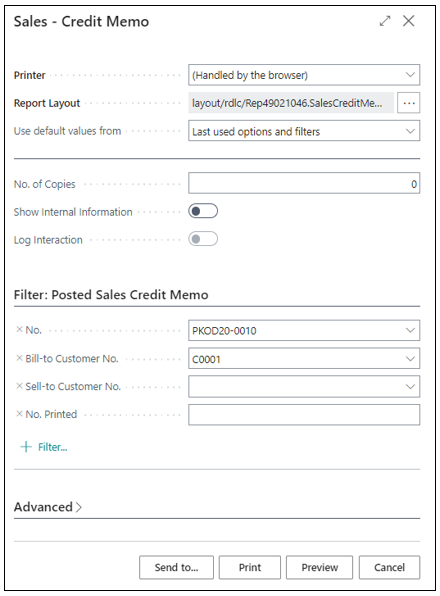Viewport: 440px width, 596px height.
Task: Click the Report Layout ellipsis button
Action: pos(408,103)
